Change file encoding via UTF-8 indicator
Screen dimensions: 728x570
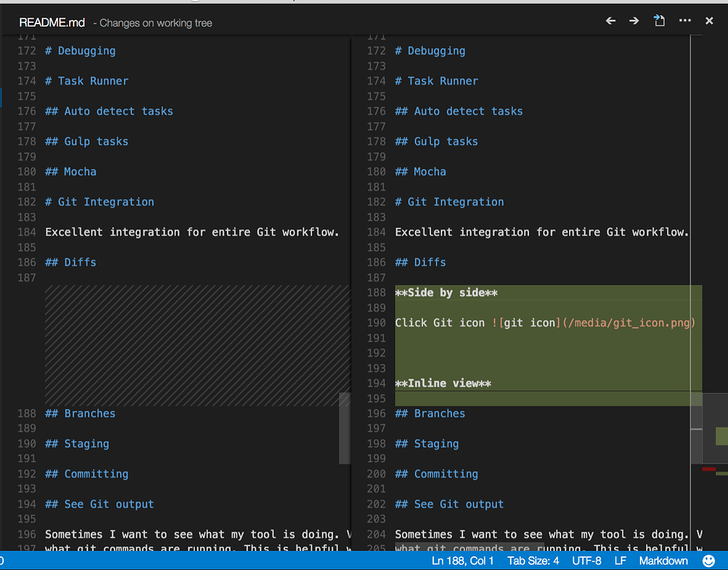click(x=586, y=561)
